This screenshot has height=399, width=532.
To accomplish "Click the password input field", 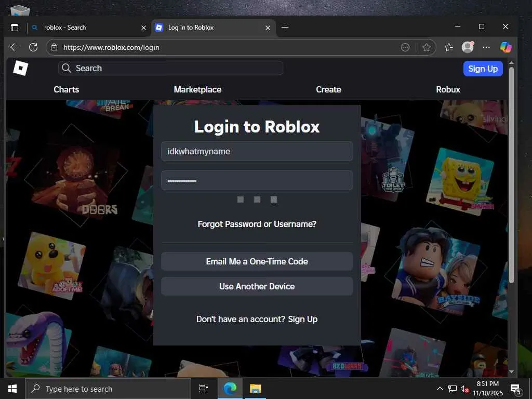I will click(x=257, y=180).
